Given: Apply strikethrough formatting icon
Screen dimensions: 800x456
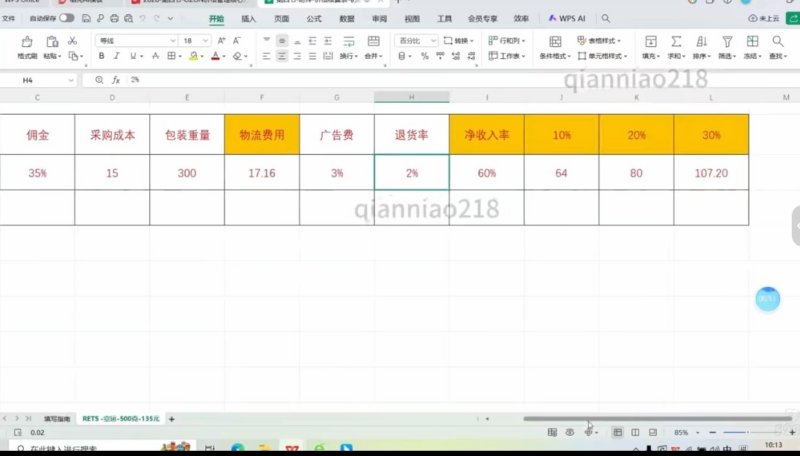Looking at the screenshot, I should 155,56.
